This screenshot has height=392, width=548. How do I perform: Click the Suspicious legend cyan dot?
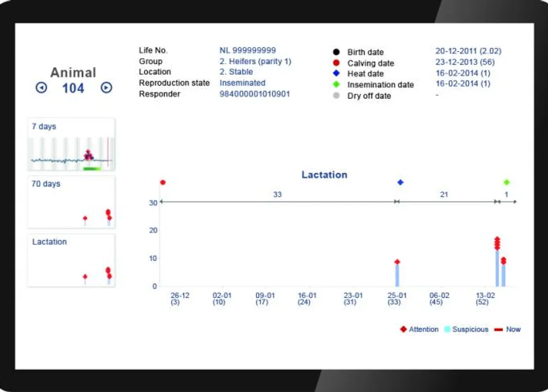pos(447,329)
